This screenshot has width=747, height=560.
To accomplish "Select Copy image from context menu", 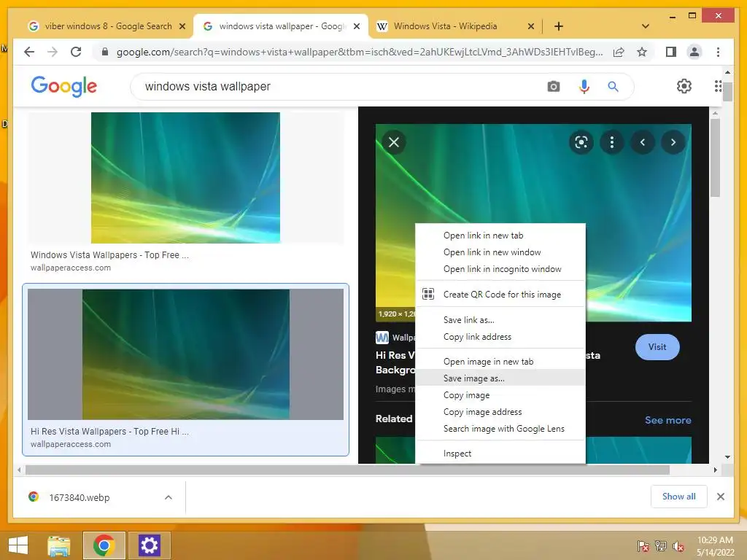I will pyautogui.click(x=500, y=395).
